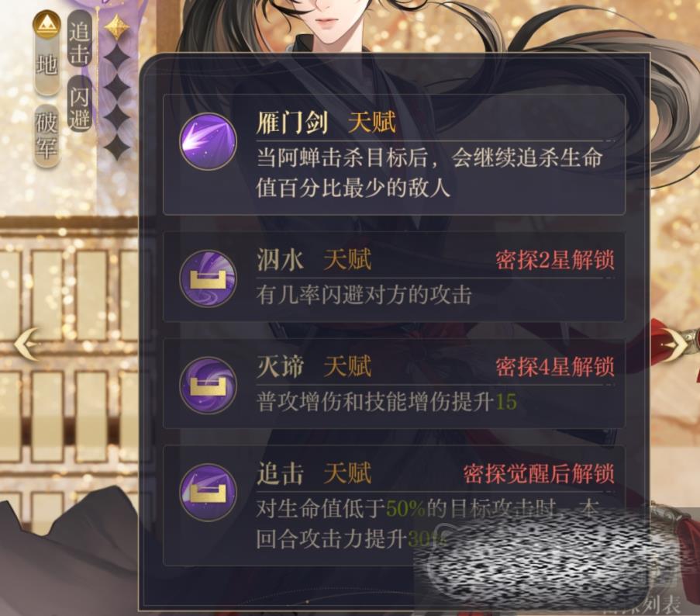Click the 密探觉醒后解锁 unlock text
This screenshot has height=616, width=700.
(x=539, y=473)
